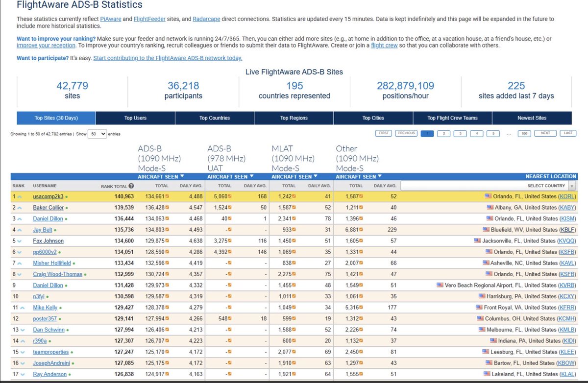Click the US flag beside Vero Beach Regional Airport
The height and width of the screenshot is (383, 588).
[441, 285]
